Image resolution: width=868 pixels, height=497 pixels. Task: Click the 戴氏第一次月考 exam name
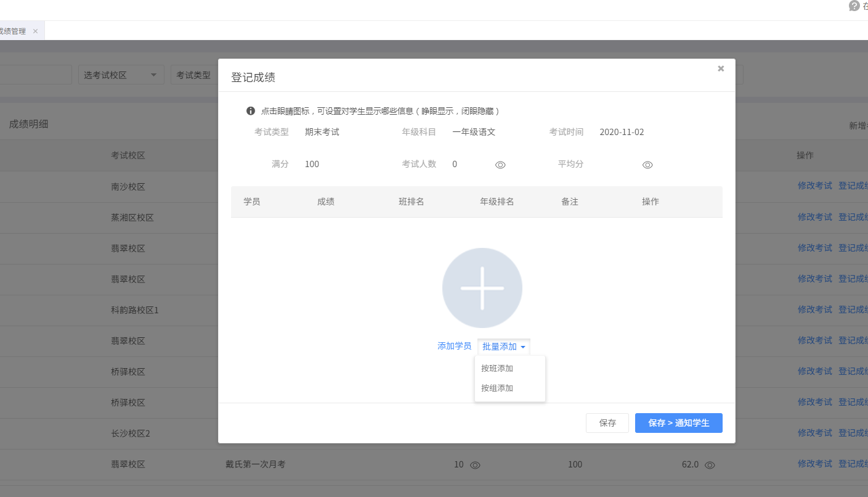point(255,464)
